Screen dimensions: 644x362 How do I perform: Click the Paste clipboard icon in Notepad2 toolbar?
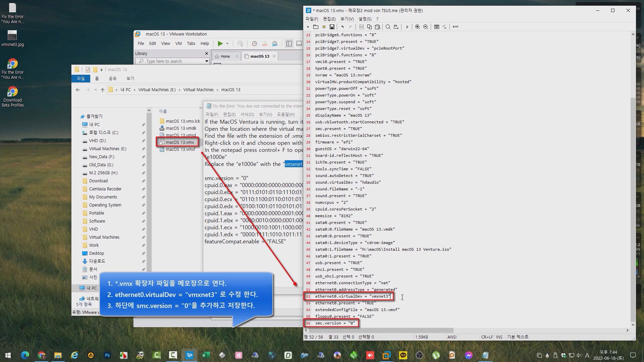(377, 27)
